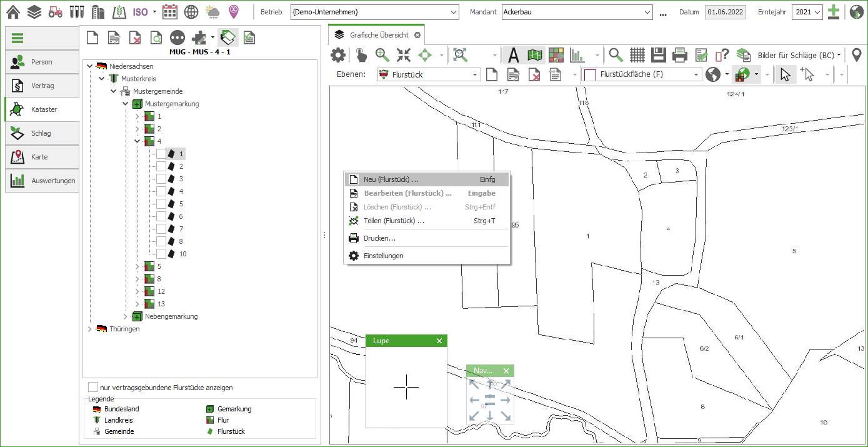Click the weather cloud icon
The height and width of the screenshot is (447, 868).
click(x=212, y=12)
